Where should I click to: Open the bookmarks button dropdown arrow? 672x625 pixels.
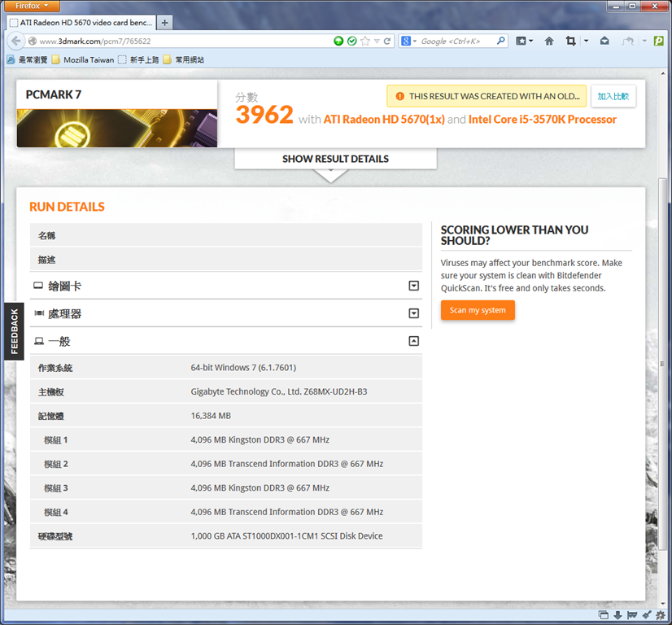(x=531, y=42)
